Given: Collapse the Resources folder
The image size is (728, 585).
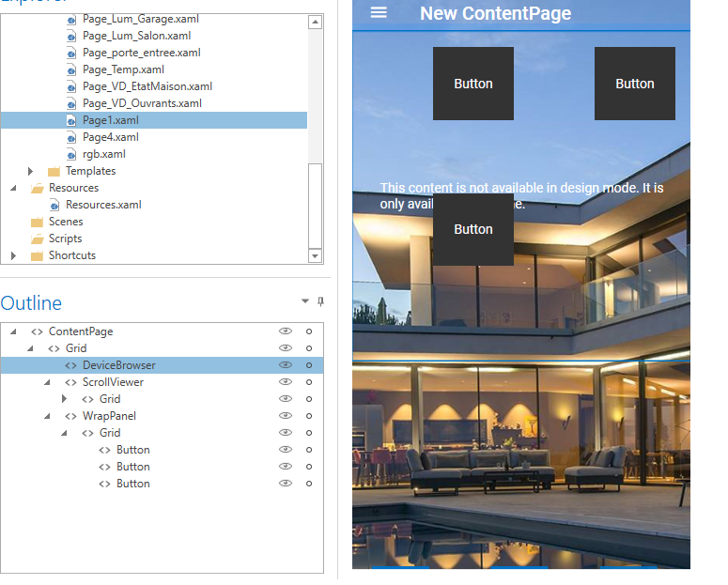Looking at the screenshot, I should (13, 188).
